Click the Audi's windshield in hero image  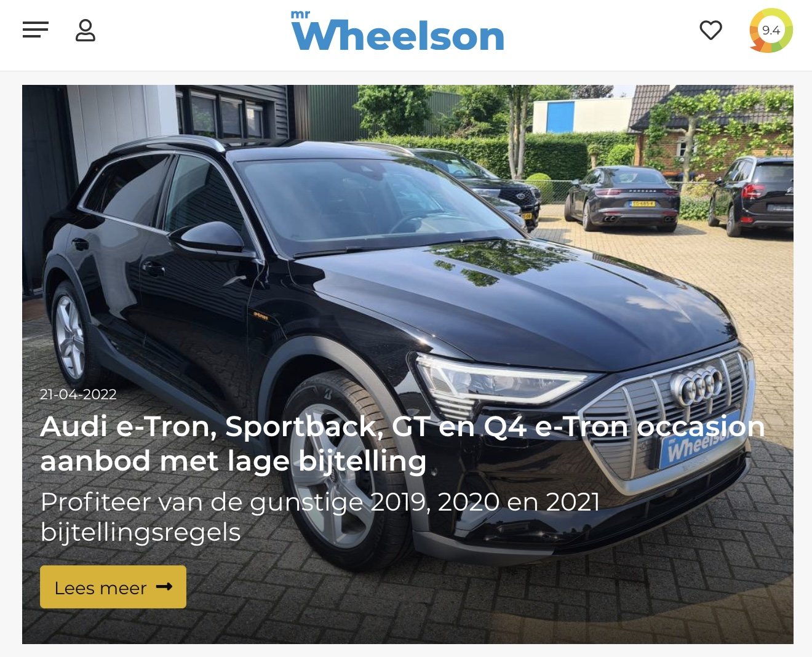pos(375,203)
